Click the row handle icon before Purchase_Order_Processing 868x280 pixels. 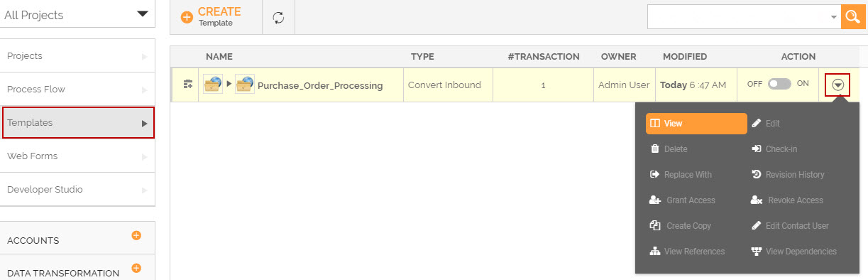[187, 85]
